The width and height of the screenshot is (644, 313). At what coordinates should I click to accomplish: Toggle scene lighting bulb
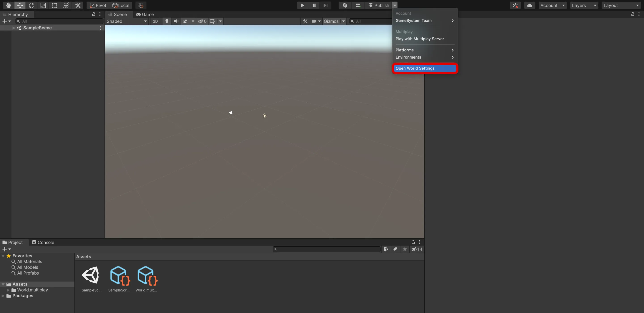point(167,21)
